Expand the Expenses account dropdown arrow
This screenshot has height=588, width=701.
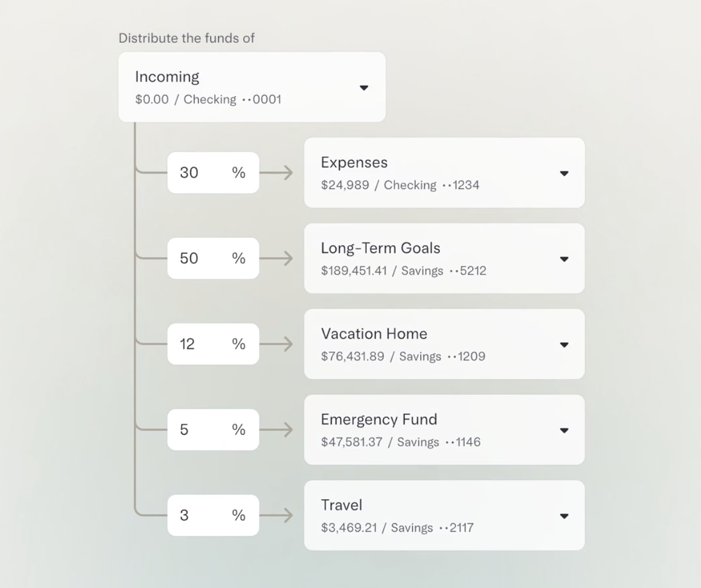(x=564, y=174)
